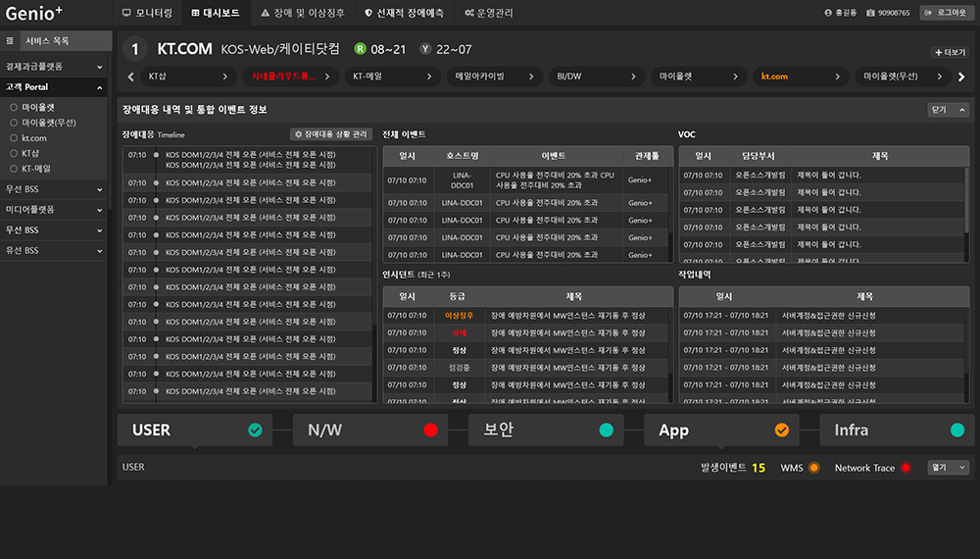Click the WMS orange status dot
Viewport: 980px width, 559px height.
(x=813, y=468)
